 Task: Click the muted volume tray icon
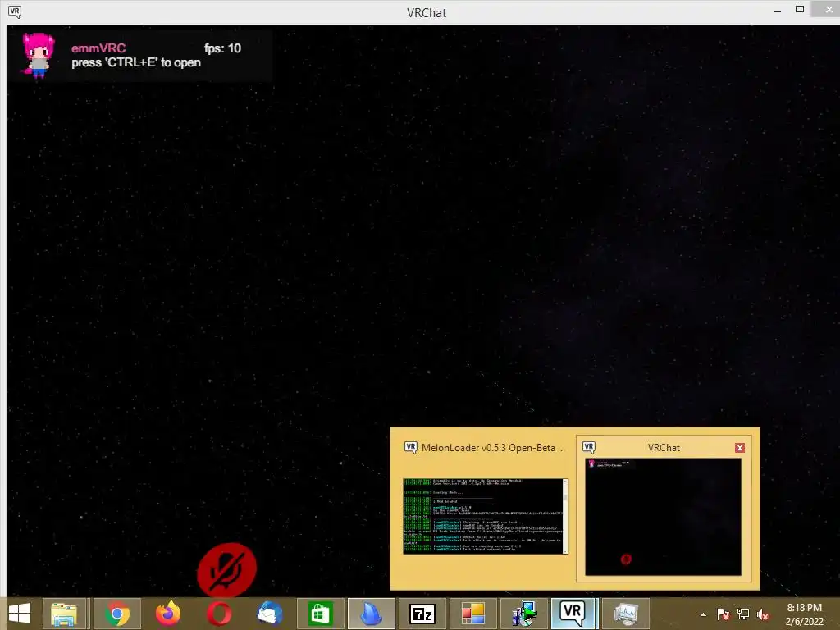coord(763,614)
